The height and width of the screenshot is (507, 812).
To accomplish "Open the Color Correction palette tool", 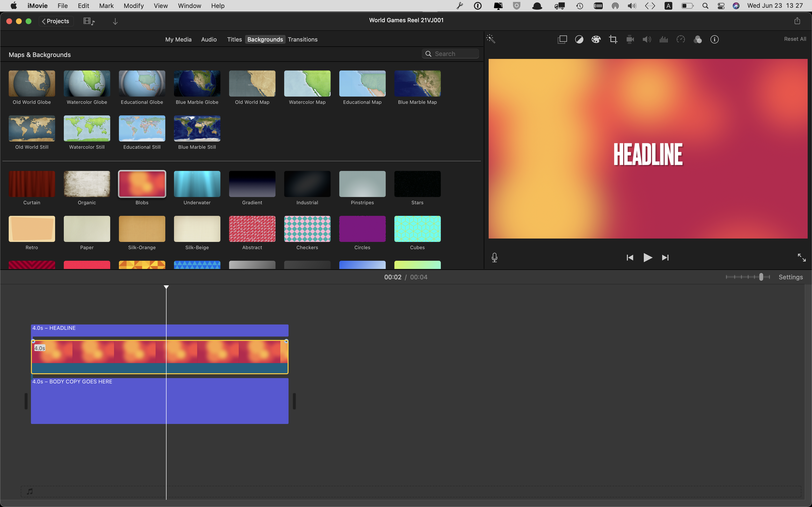I will pyautogui.click(x=596, y=40).
